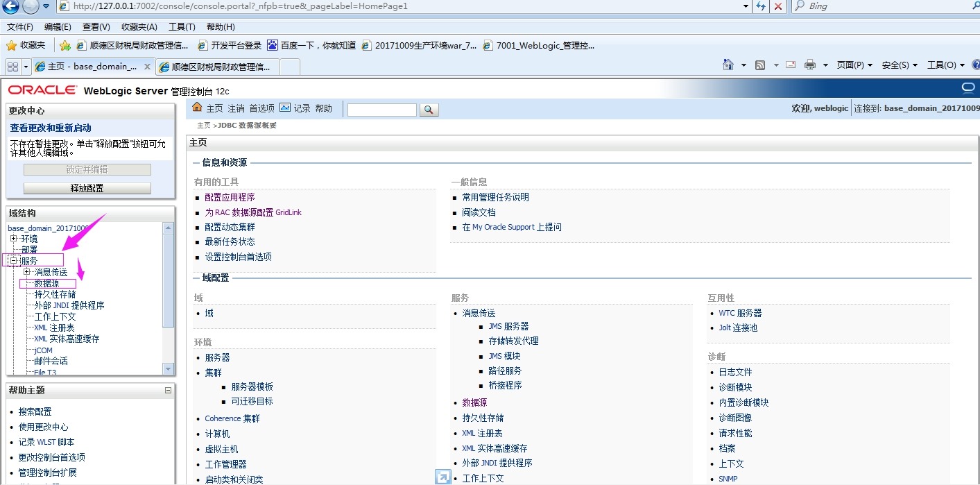Open the 编辑(E) menu
This screenshot has height=485, width=980.
pos(58,27)
